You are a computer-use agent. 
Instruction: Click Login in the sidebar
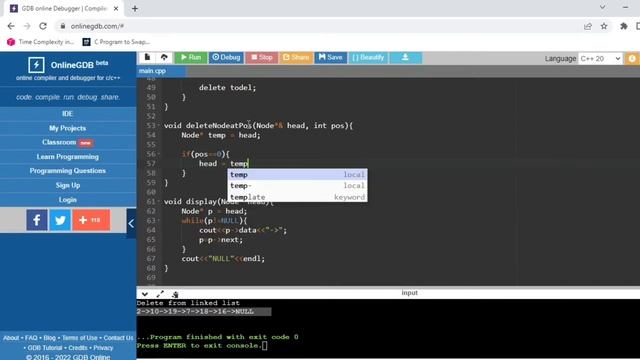pyautogui.click(x=68, y=200)
